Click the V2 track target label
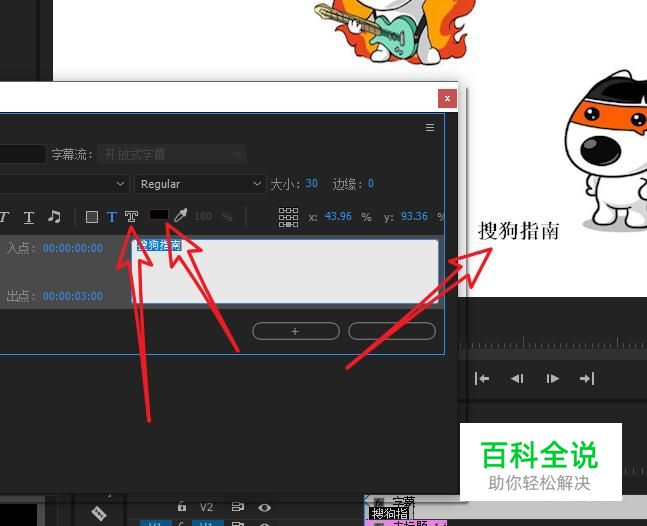 pos(206,507)
